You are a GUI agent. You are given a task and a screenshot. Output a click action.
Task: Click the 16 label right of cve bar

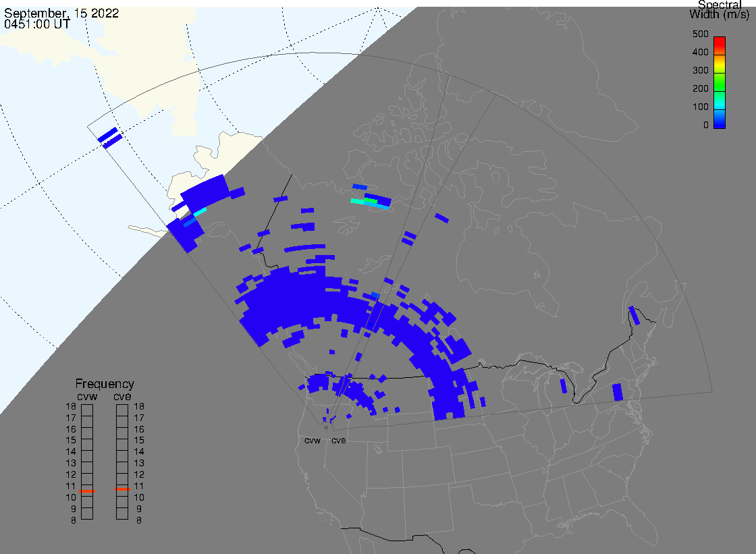(139, 429)
